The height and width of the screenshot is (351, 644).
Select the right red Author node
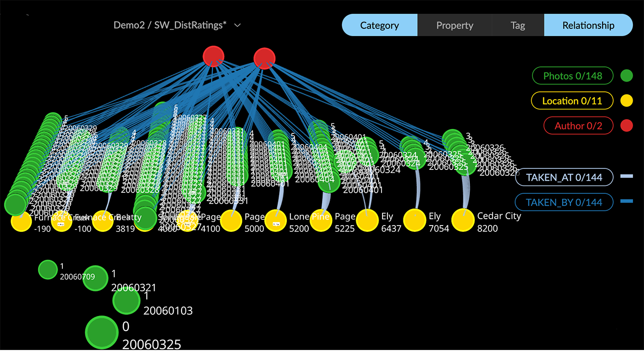pyautogui.click(x=264, y=58)
